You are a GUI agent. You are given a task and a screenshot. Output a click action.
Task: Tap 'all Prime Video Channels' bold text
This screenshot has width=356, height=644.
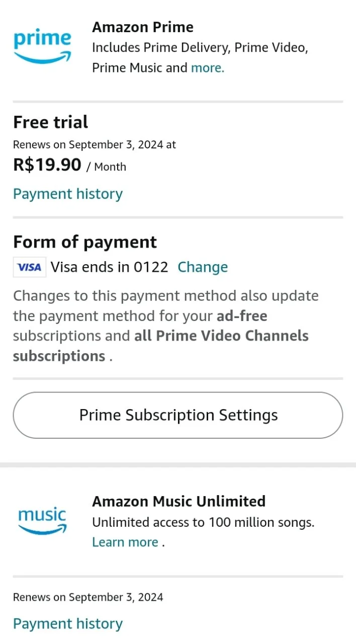[x=221, y=336]
